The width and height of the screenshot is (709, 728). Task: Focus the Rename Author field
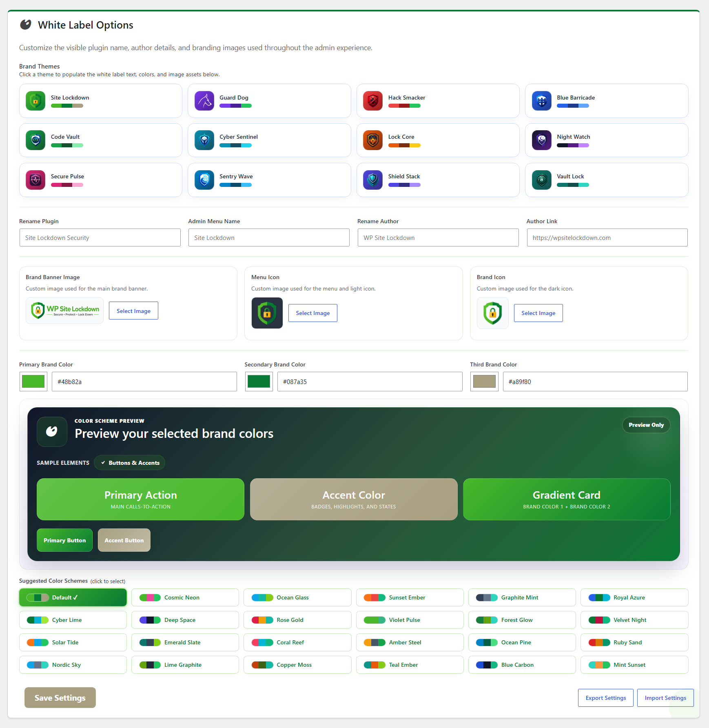click(x=438, y=237)
